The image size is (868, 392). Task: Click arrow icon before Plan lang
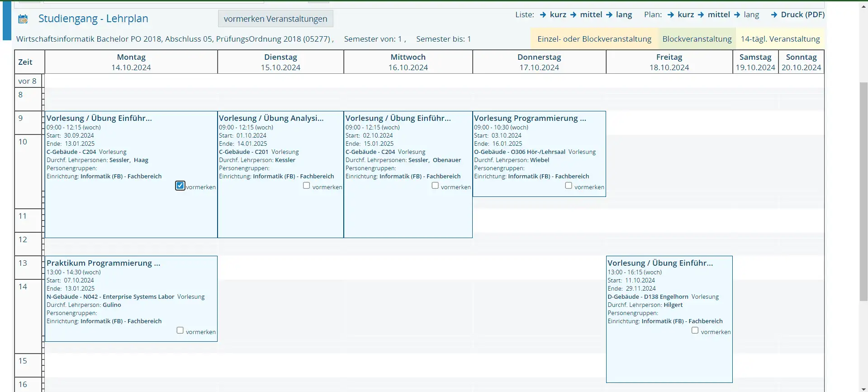coord(737,15)
